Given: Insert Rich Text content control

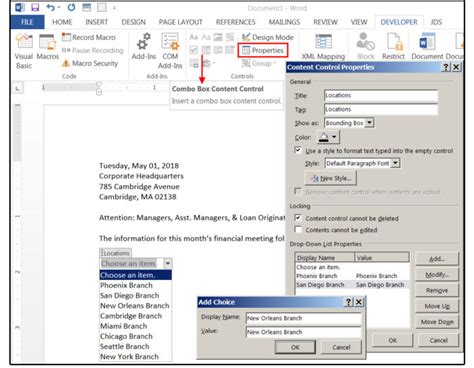Looking at the screenshot, I should 194,37.
